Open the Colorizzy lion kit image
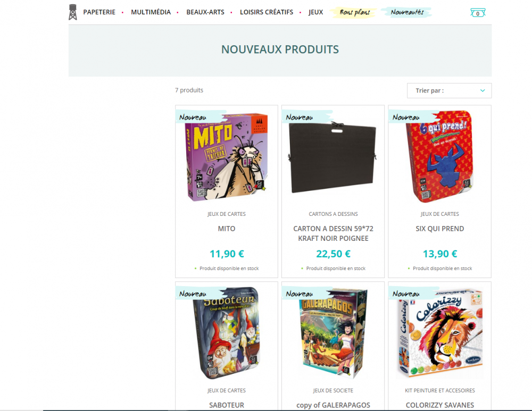532x411 pixels. 439,333
